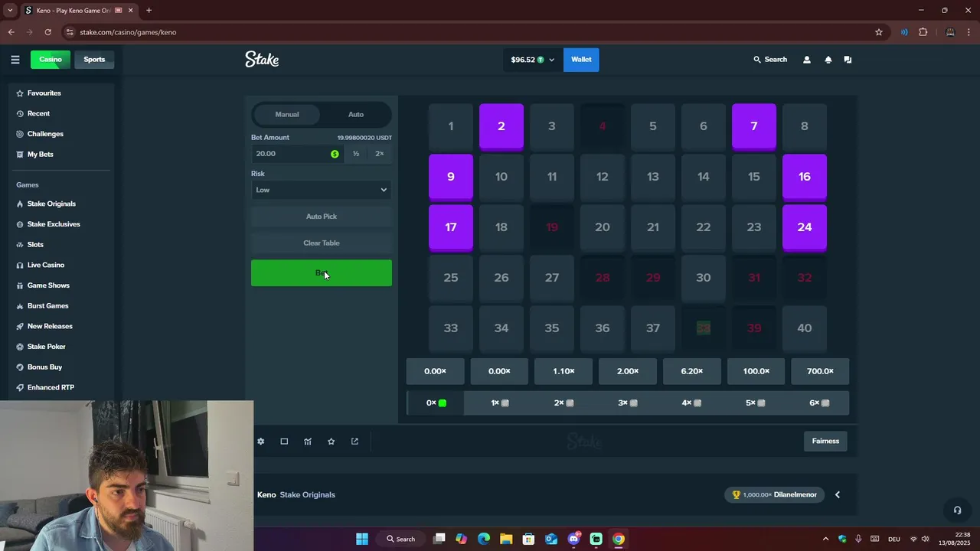Expand the balance currency dropdown
980x551 pixels.
531,60
